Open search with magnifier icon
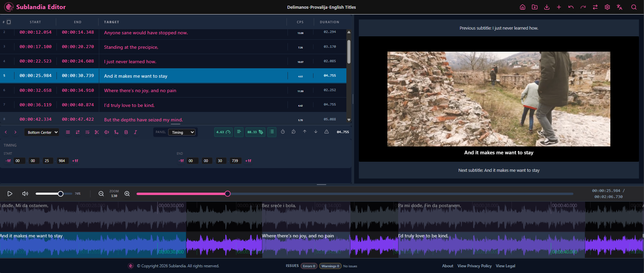The width and height of the screenshot is (644, 273). [634, 7]
